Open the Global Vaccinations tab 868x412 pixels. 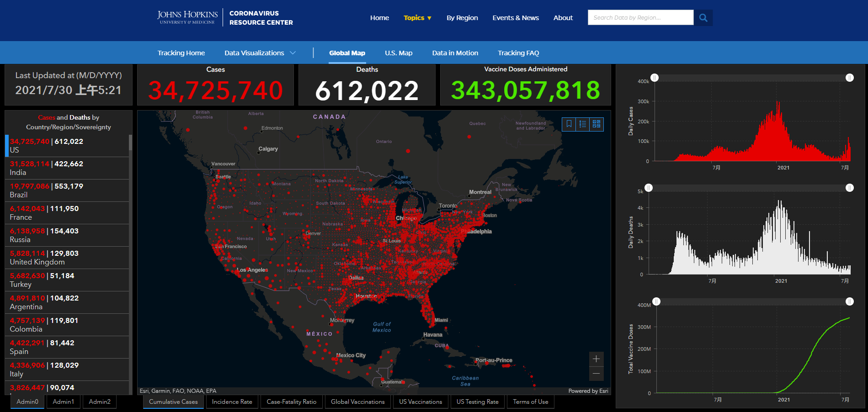click(x=358, y=402)
